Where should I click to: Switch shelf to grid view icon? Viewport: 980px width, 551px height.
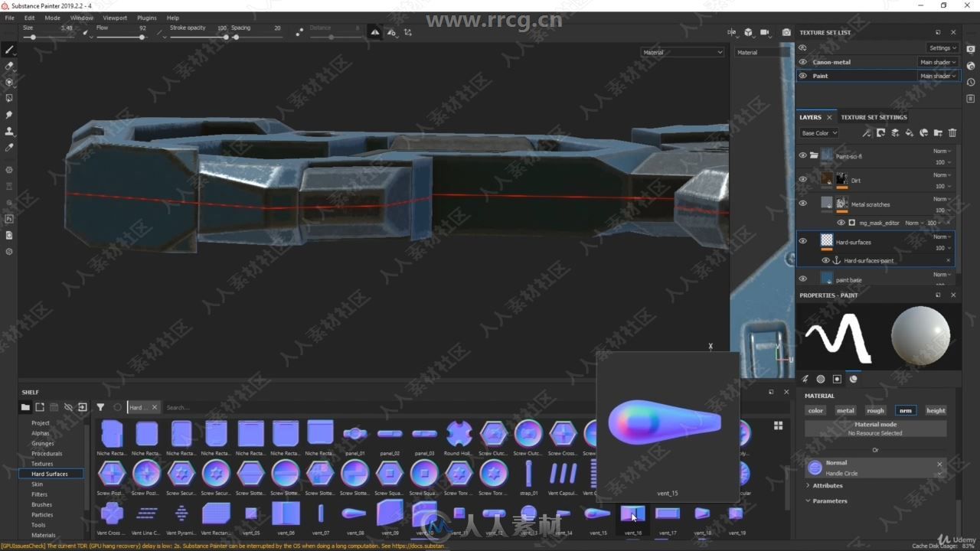click(x=779, y=425)
